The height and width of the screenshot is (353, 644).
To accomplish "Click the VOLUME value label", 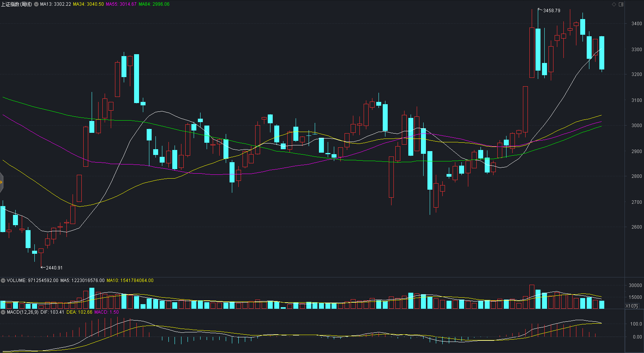I will pyautogui.click(x=32, y=280).
